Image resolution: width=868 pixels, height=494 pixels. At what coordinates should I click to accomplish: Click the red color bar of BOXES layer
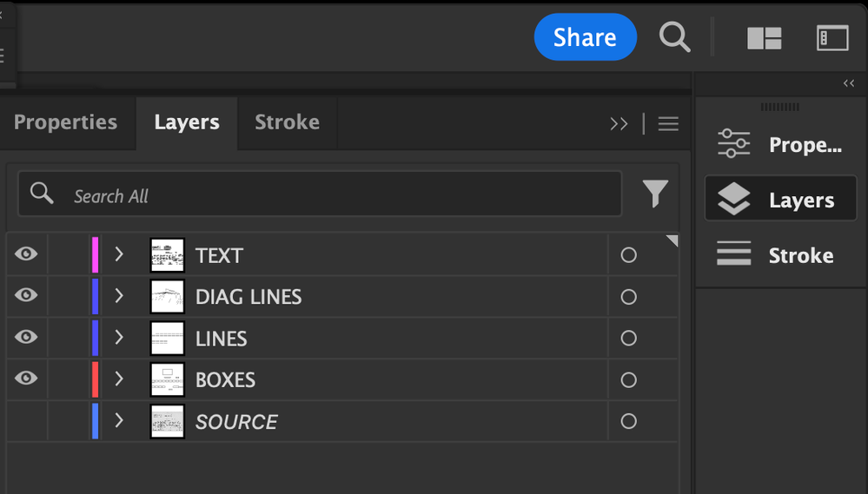click(96, 379)
